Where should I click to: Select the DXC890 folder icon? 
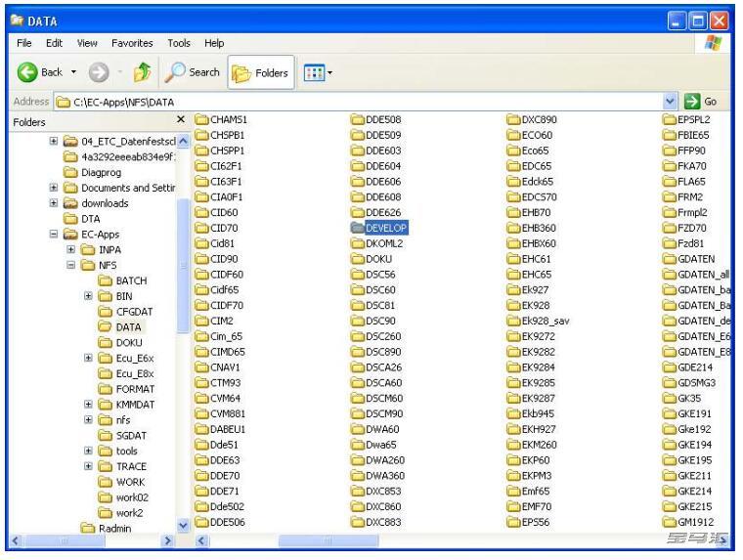(513, 119)
